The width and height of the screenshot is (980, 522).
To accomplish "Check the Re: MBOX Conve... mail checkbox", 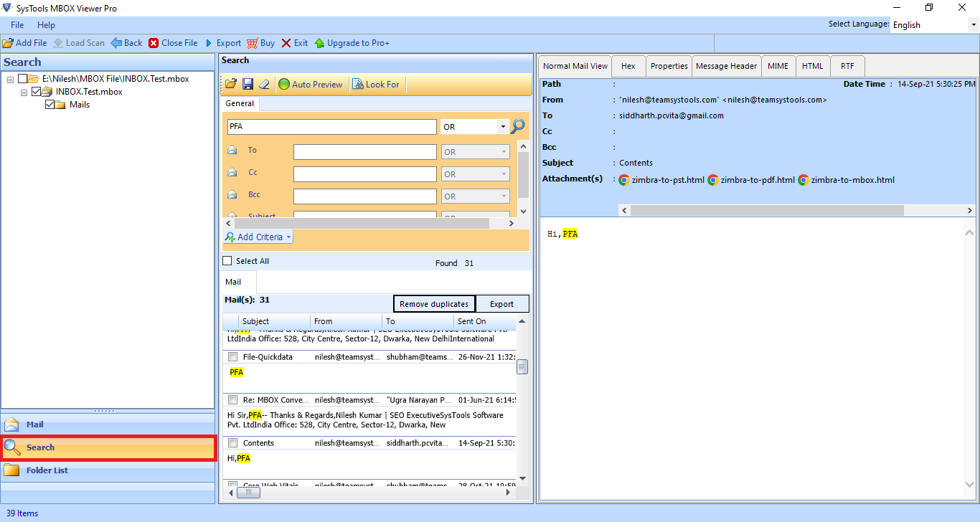I will click(x=232, y=399).
